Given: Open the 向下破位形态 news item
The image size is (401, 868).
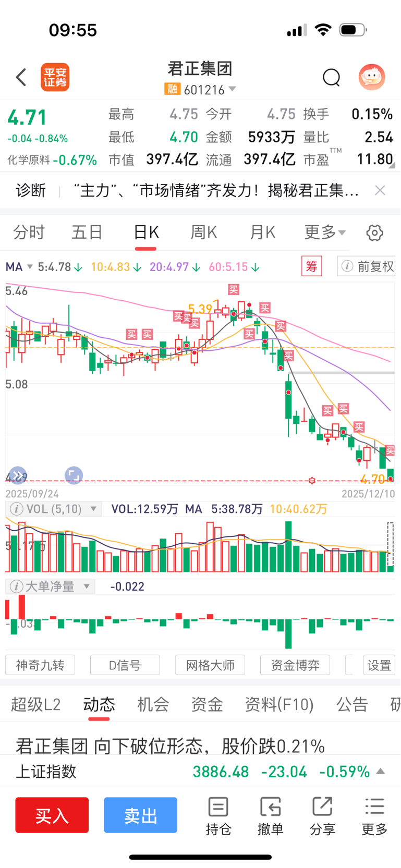Looking at the screenshot, I should click(171, 746).
